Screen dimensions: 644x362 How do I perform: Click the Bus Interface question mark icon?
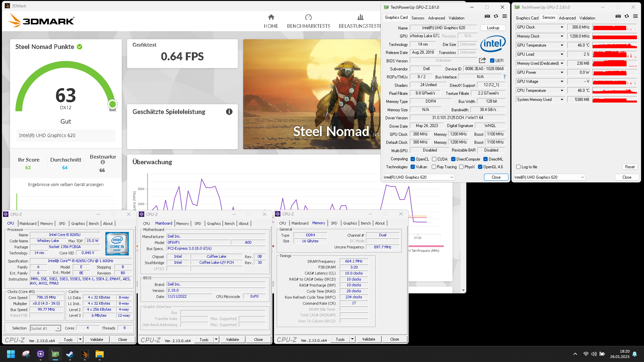pos(504,77)
